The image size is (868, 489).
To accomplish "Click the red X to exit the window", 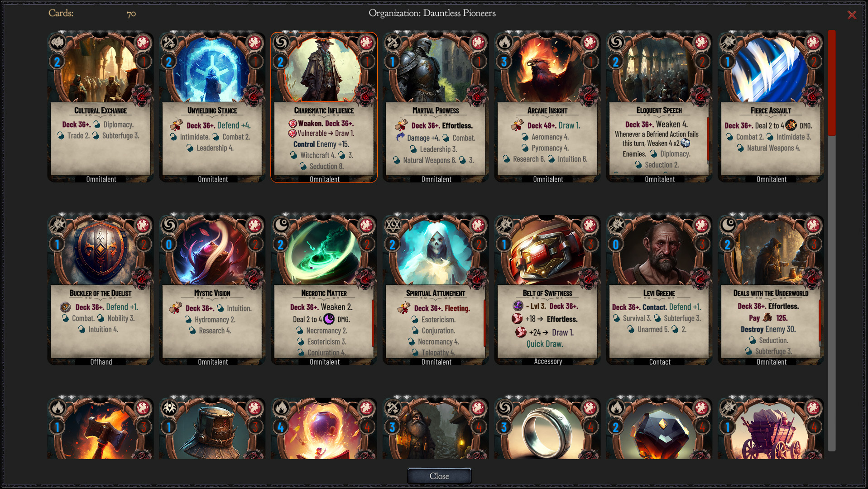I will [852, 15].
